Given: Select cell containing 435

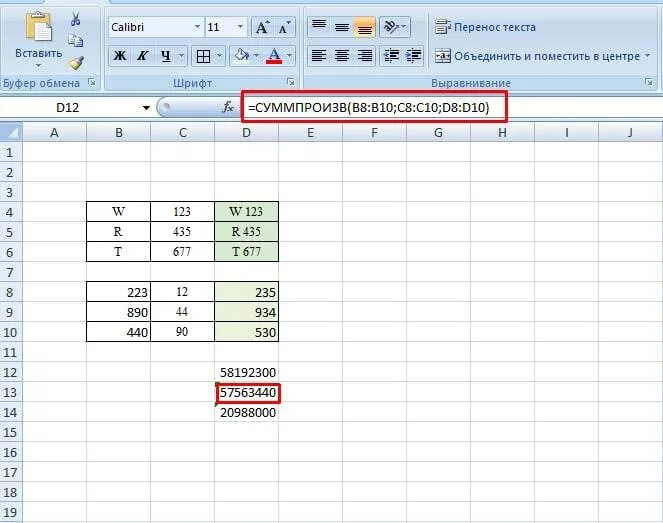Looking at the screenshot, I should (x=182, y=232).
